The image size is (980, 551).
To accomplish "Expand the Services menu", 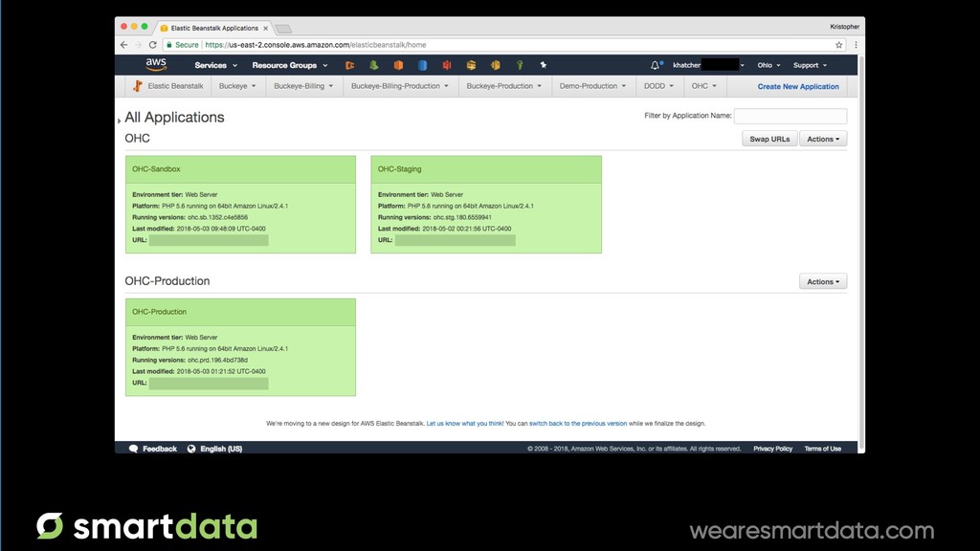I will pyautogui.click(x=215, y=65).
